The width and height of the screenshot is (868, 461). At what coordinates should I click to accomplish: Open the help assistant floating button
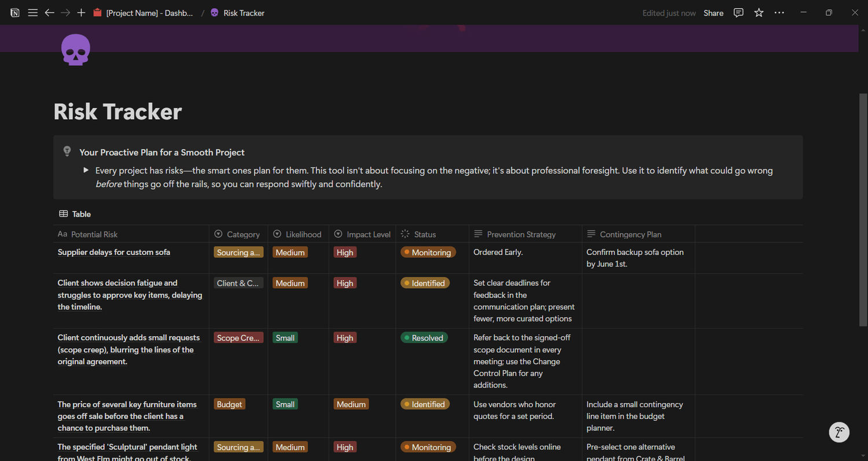839,432
